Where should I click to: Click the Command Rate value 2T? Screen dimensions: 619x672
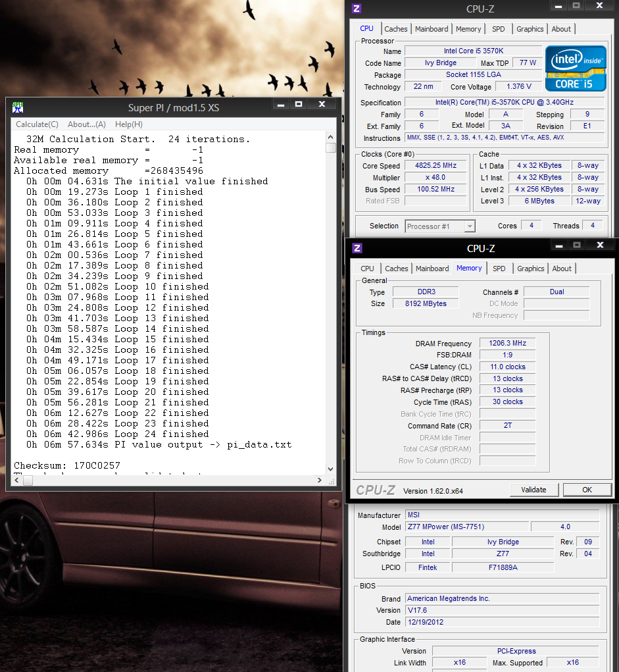pyautogui.click(x=508, y=426)
